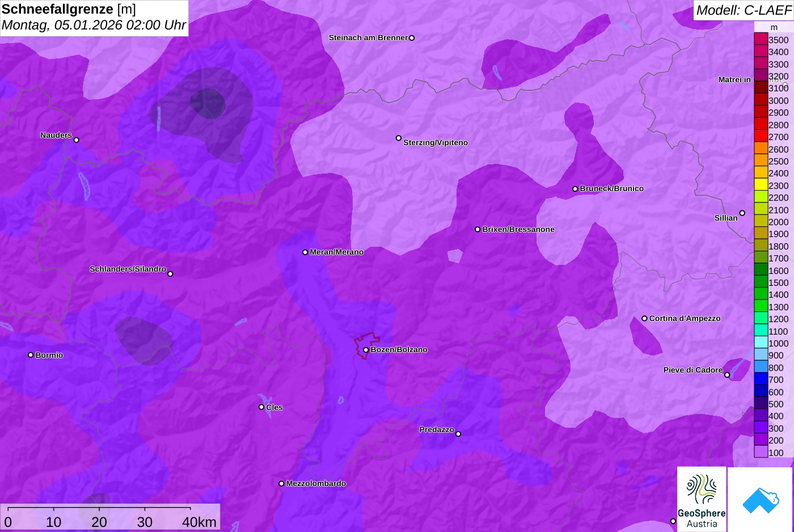Select the Schlanders/Silandro marker dot
This screenshot has height=532, width=794.
tap(170, 274)
